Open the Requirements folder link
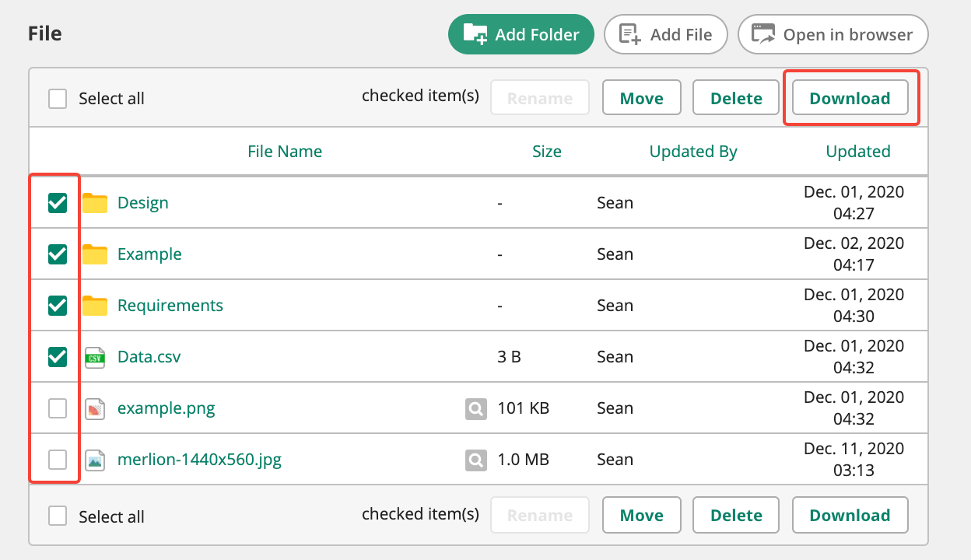The width and height of the screenshot is (971, 560). click(170, 306)
